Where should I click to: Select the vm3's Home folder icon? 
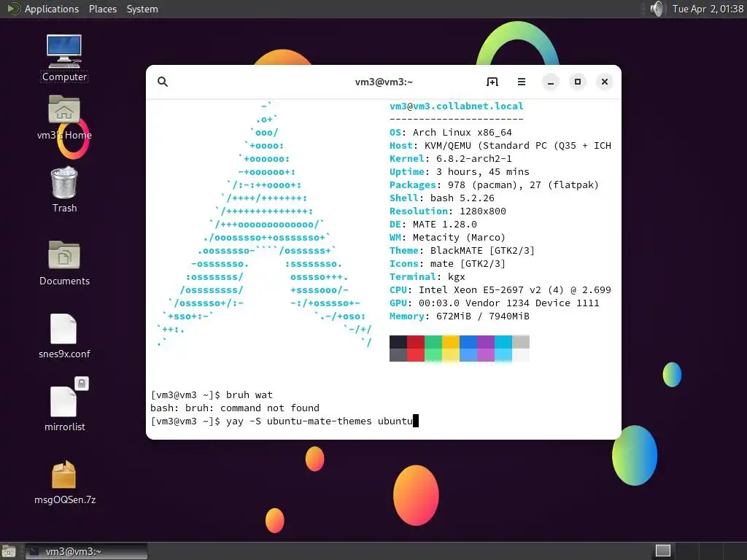click(64, 117)
